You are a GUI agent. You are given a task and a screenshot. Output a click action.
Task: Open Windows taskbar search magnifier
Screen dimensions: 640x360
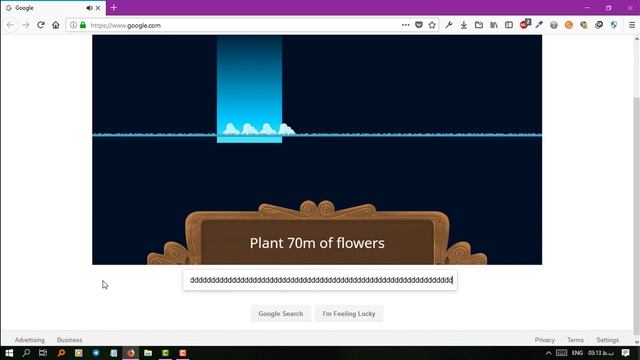26,353
